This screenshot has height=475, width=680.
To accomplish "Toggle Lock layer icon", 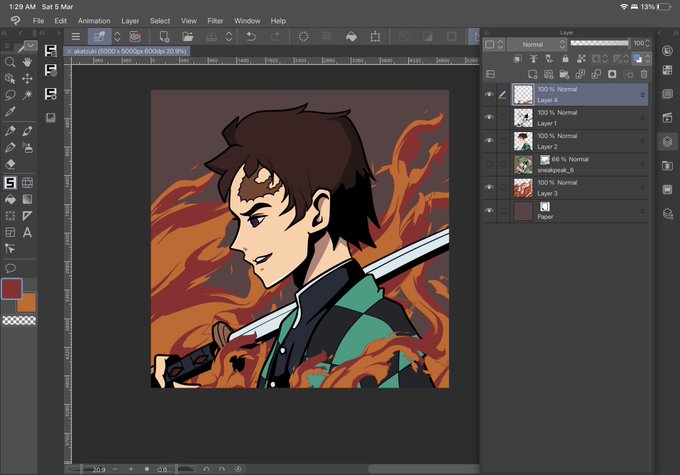I will (x=565, y=59).
